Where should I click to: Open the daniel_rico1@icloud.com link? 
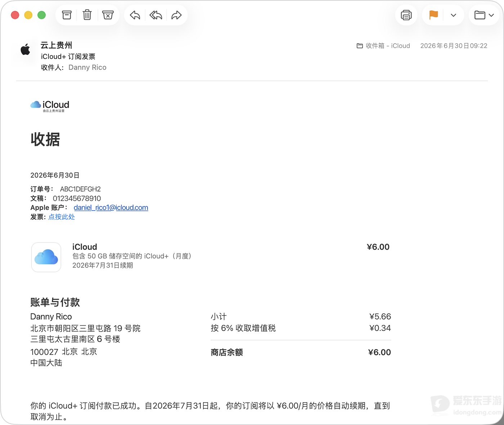(x=111, y=207)
